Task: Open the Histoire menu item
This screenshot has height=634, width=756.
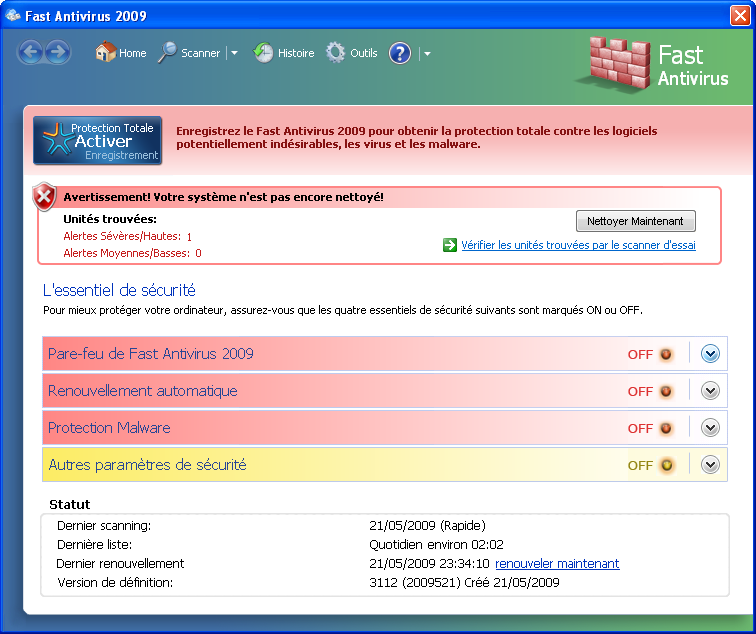Action: tap(296, 53)
